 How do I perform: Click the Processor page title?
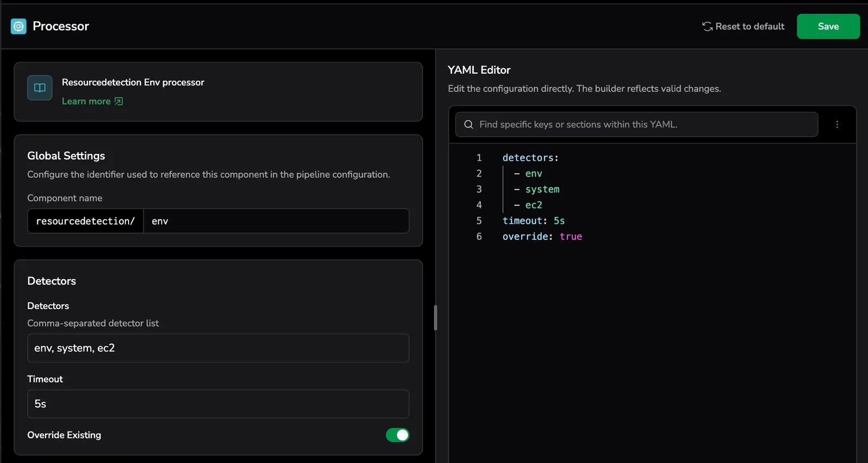click(61, 26)
